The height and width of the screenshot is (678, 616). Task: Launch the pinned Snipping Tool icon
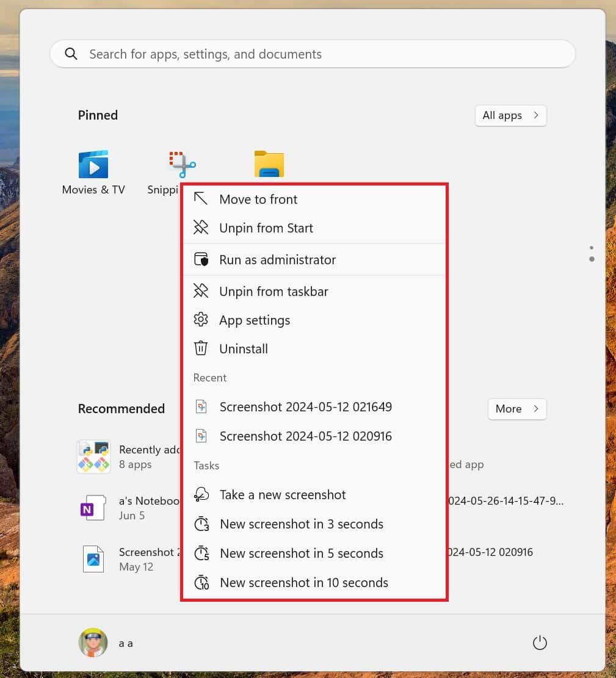point(180,164)
